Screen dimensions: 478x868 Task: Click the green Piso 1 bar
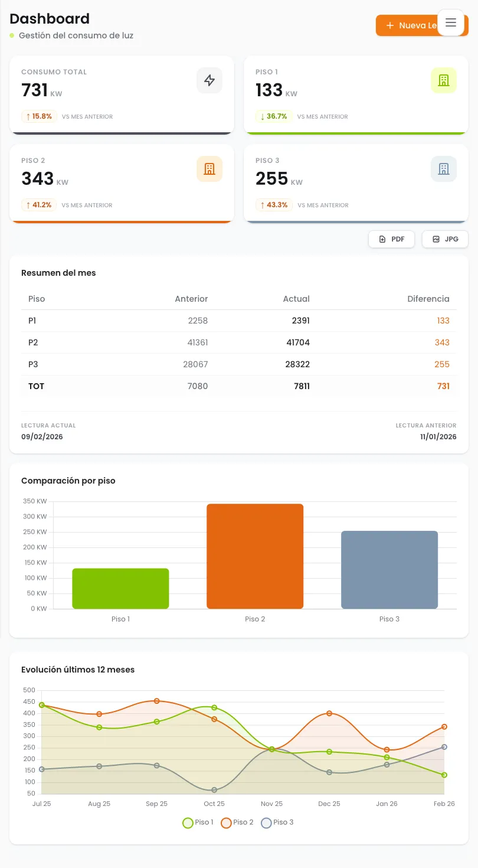[x=120, y=589]
